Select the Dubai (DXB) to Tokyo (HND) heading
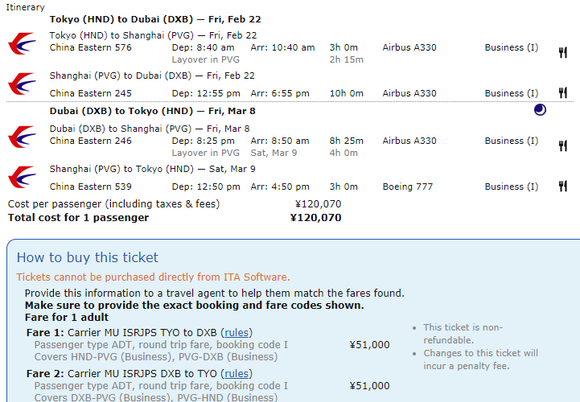The image size is (580, 402). pos(152,111)
